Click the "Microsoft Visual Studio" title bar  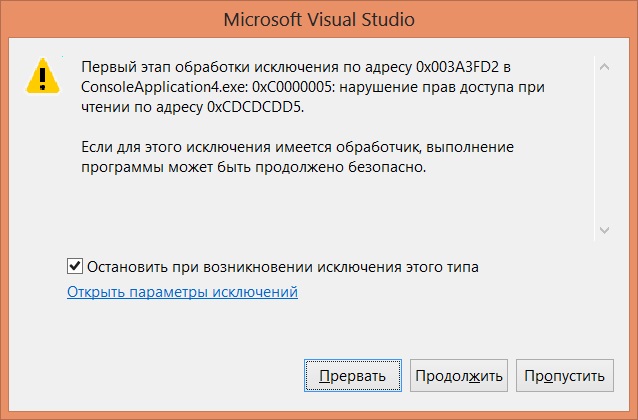coord(319,20)
